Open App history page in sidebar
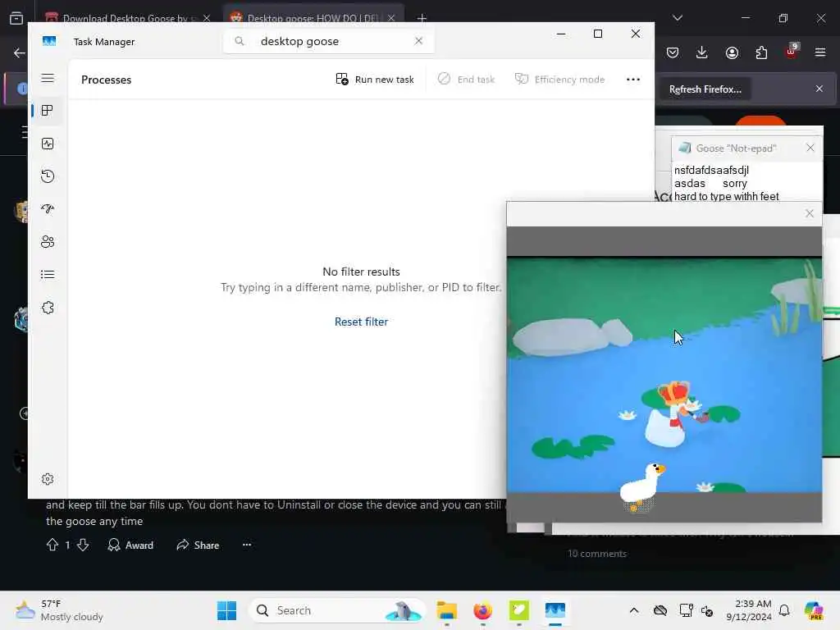Image resolution: width=840 pixels, height=630 pixels. 48,176
